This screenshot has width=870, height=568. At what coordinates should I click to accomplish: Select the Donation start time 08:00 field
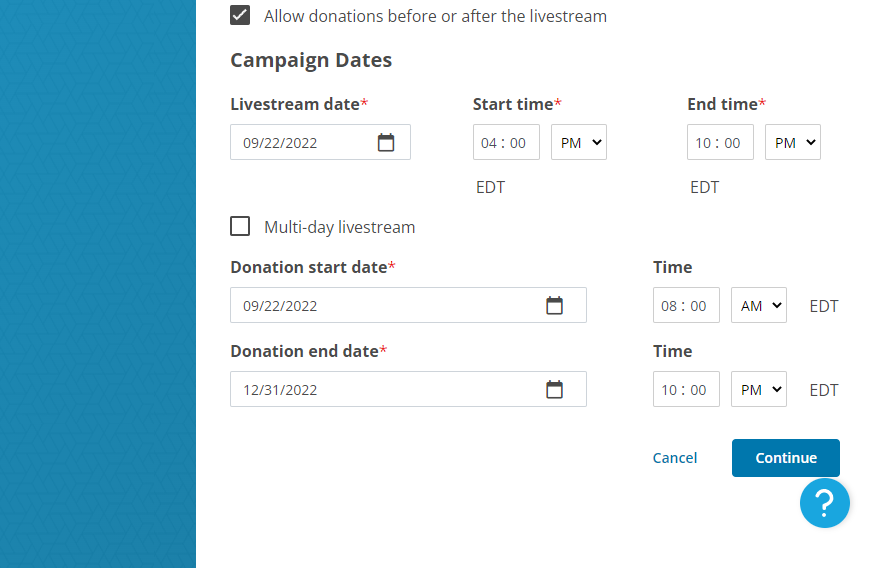tap(686, 305)
